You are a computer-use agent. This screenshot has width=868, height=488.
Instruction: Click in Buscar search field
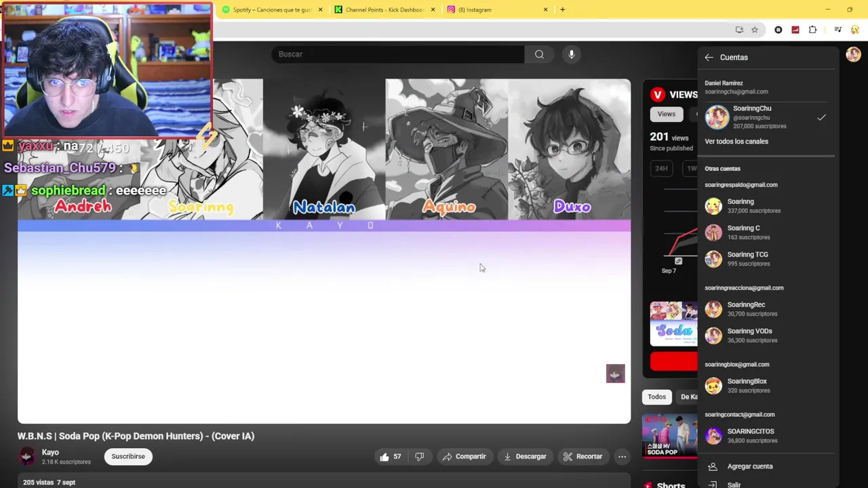click(398, 54)
